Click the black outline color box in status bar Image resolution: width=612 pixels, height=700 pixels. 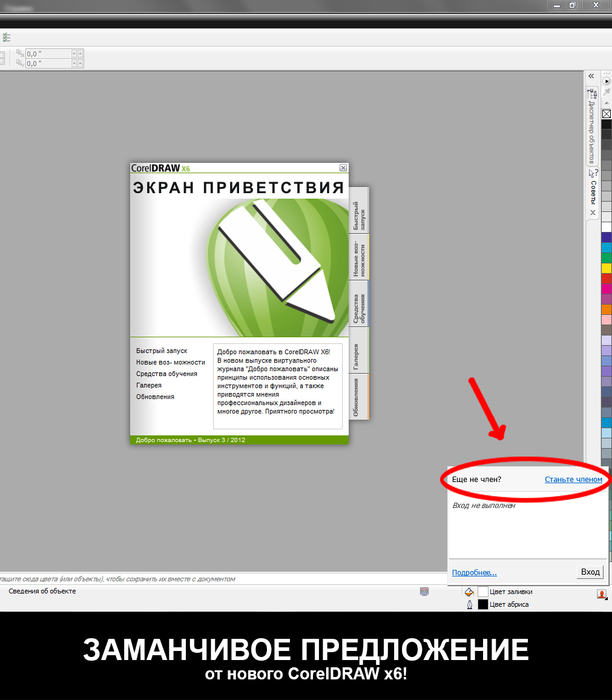(x=483, y=604)
